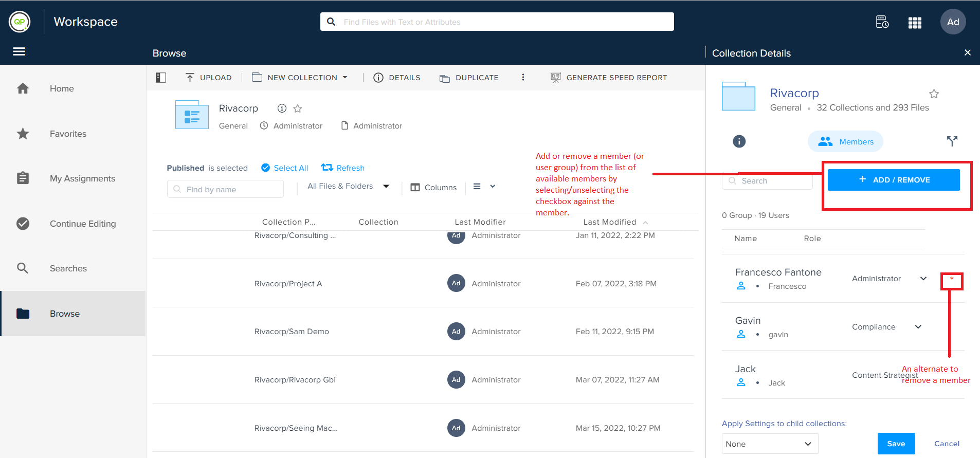Click the Browse folder icon
Image resolution: width=980 pixels, height=458 pixels.
click(x=23, y=314)
